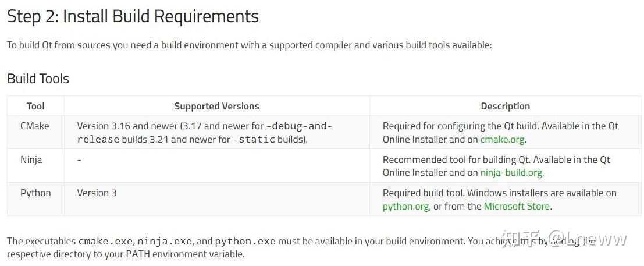Select the Description column header
Screen dimensions: 644x266
505,106
